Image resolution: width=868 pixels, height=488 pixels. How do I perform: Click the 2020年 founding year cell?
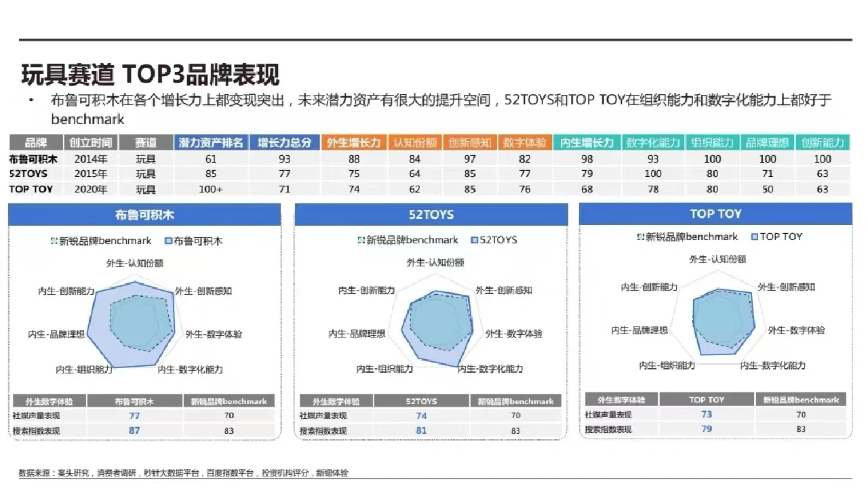91,189
